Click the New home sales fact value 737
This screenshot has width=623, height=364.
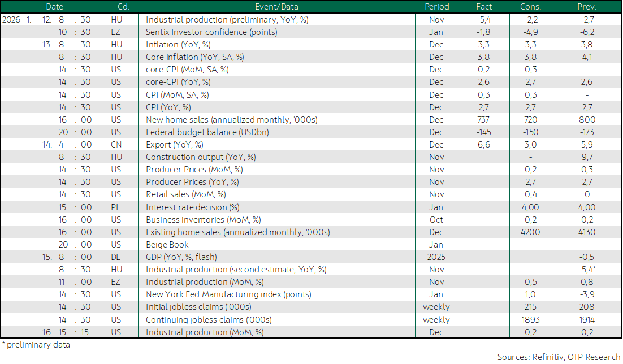pos(483,120)
